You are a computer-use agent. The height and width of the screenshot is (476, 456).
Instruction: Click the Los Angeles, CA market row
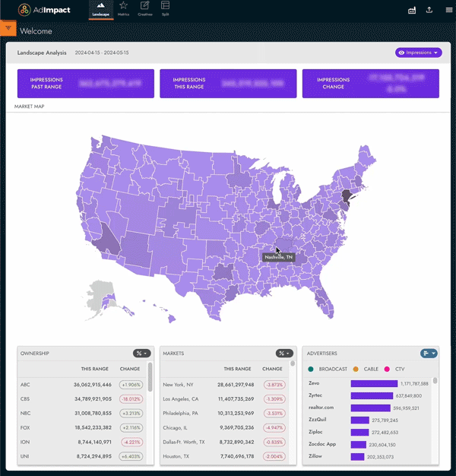click(x=224, y=399)
